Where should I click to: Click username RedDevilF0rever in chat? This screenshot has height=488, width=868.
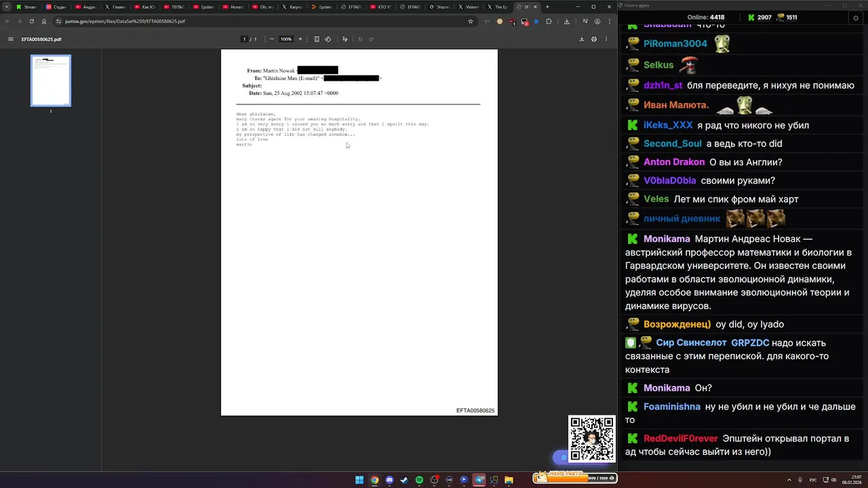coord(680,439)
